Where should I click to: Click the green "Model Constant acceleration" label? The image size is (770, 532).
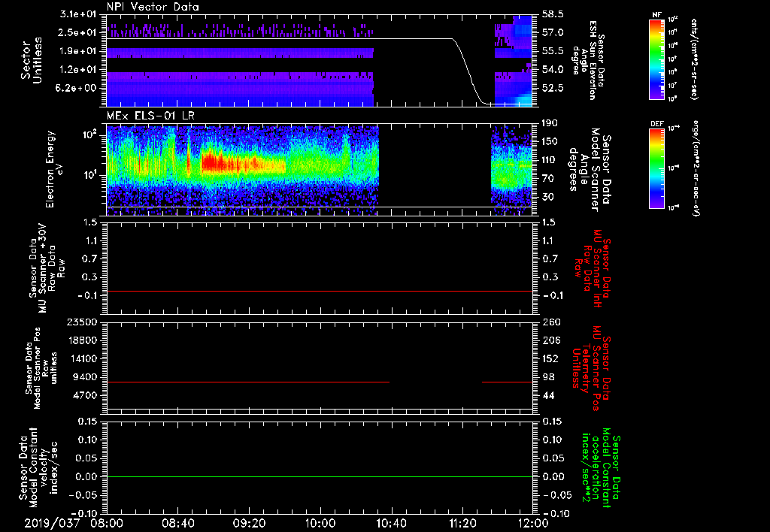tap(600, 469)
